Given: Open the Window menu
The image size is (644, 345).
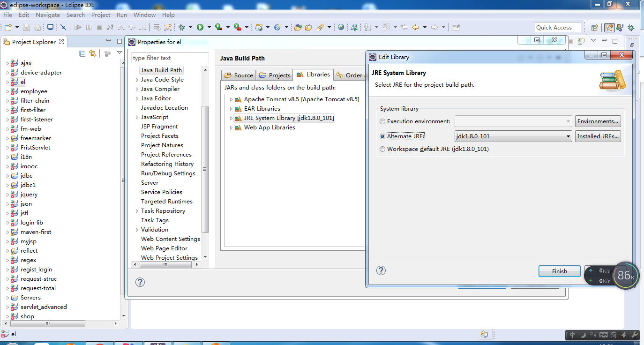Looking at the screenshot, I should click(144, 15).
